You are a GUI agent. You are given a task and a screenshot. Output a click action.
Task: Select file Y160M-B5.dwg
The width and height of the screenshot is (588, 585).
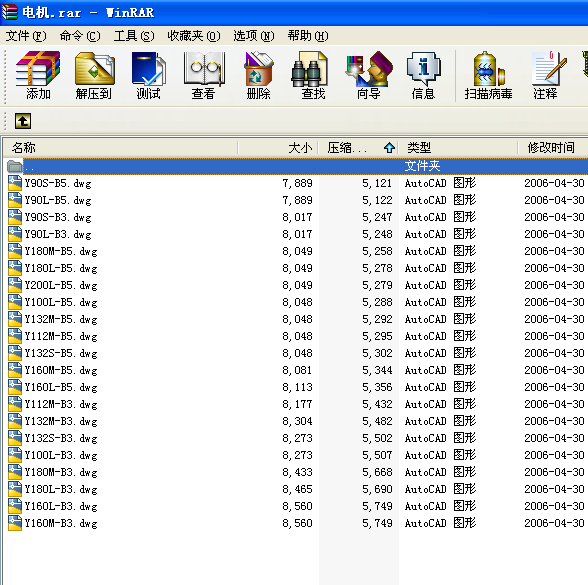tap(61, 370)
